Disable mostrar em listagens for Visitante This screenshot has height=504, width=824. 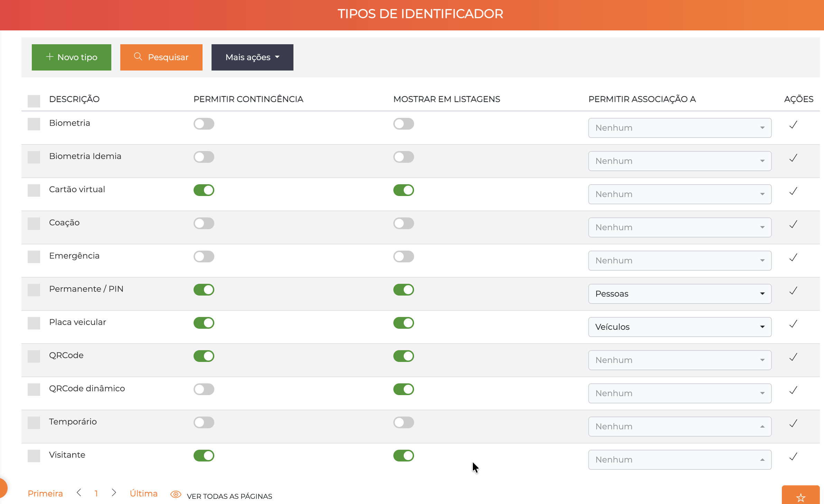coord(404,456)
